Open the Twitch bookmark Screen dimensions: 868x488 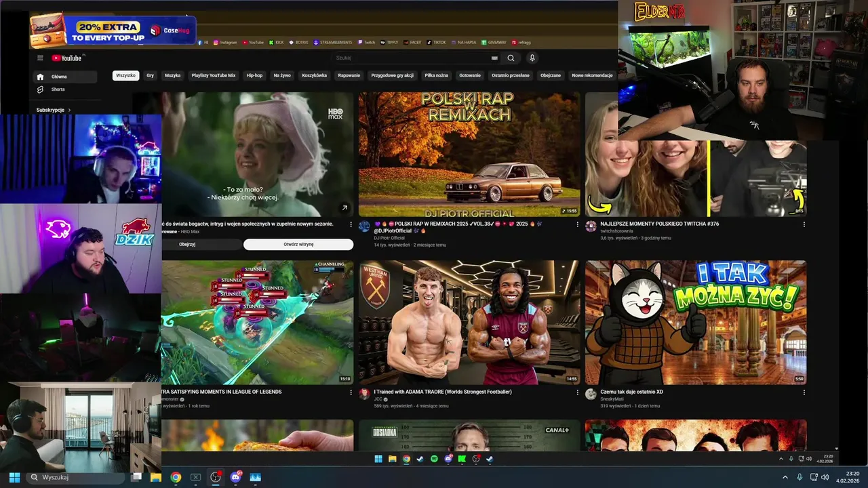coord(367,42)
